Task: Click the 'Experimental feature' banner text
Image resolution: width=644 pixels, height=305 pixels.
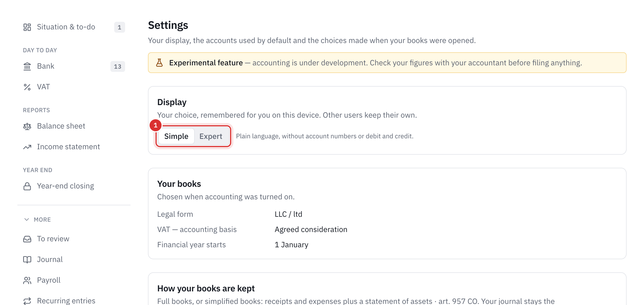Action: (x=206, y=63)
